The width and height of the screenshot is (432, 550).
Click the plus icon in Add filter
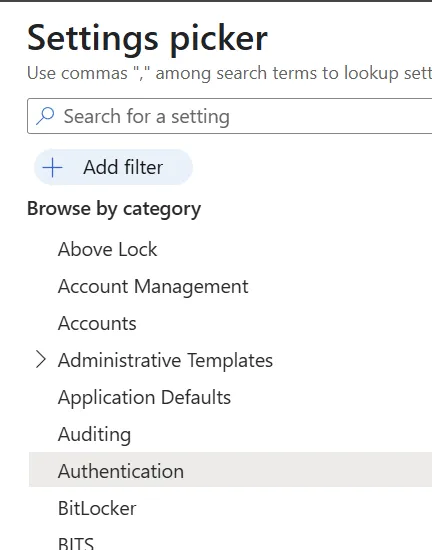pyautogui.click(x=52, y=167)
